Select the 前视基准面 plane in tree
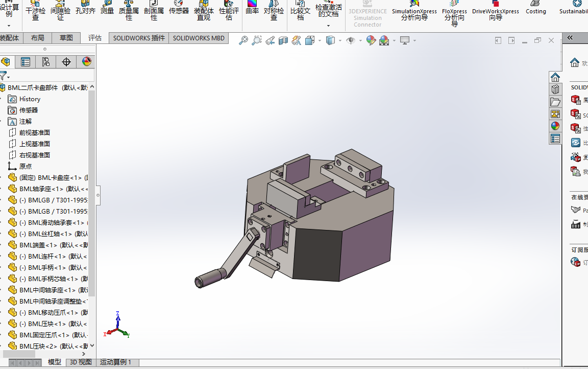 tap(35, 132)
